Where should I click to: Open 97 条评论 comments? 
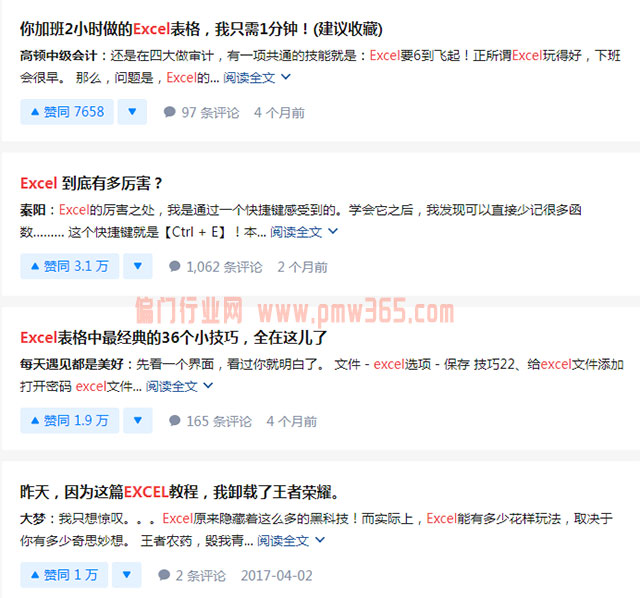click(x=201, y=112)
